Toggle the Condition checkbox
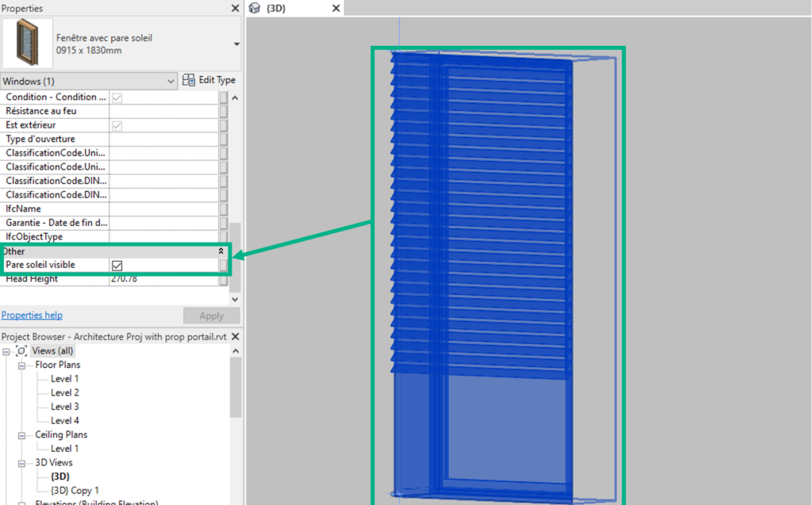 pyautogui.click(x=117, y=97)
